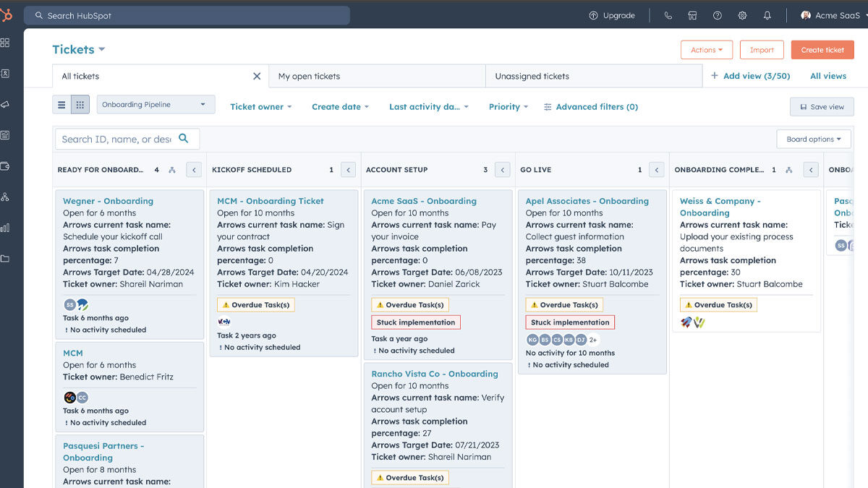Open the CRM contacts sidebar icon

(5, 73)
